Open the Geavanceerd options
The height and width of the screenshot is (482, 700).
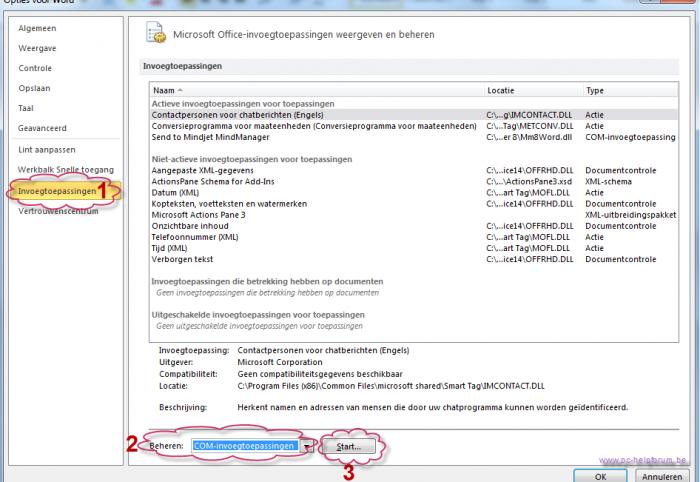42,128
